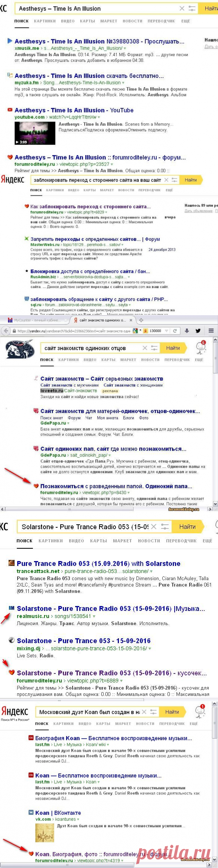Reload the page in the browser toolbar
Screen dimensions: 218x868
(175, 331)
